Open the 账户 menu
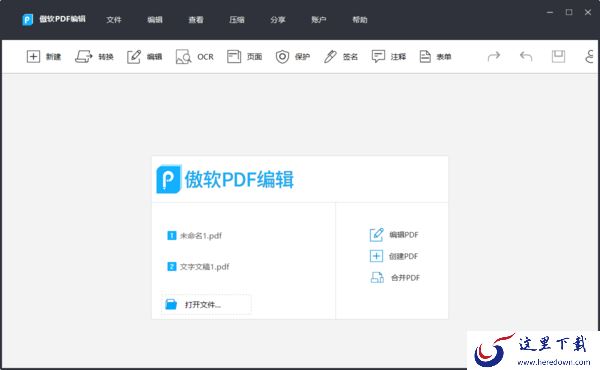The image size is (600, 370). click(319, 20)
